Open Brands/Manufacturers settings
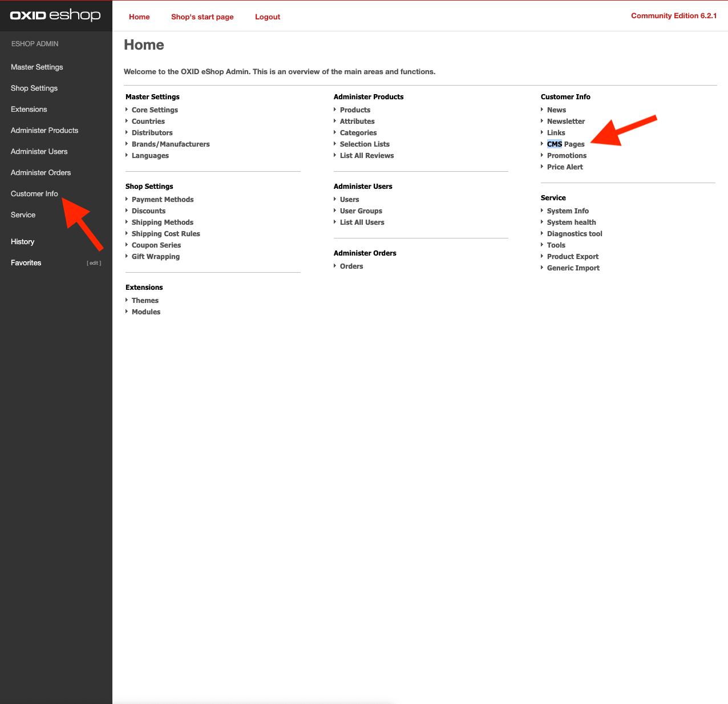The image size is (728, 704). pyautogui.click(x=171, y=144)
